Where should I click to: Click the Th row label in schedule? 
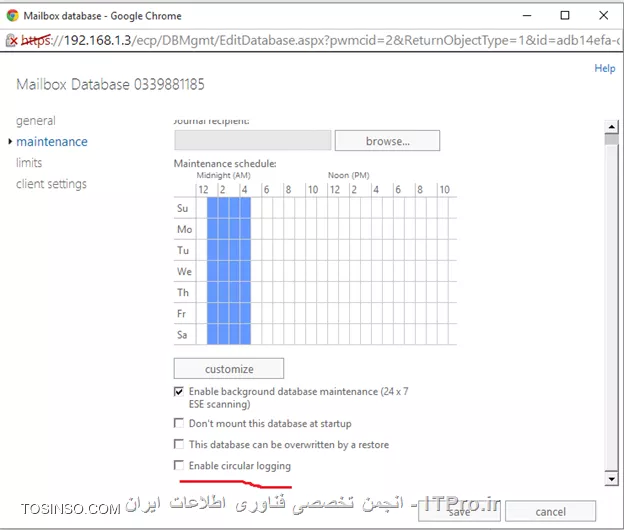[183, 292]
